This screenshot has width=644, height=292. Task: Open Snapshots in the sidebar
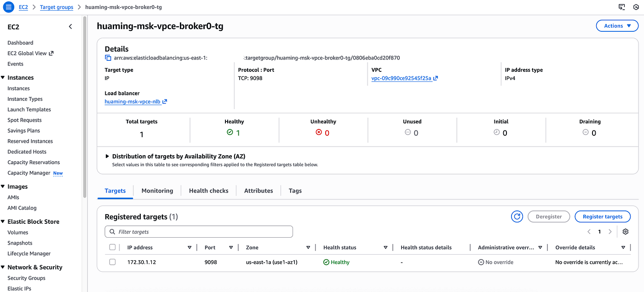(x=20, y=243)
